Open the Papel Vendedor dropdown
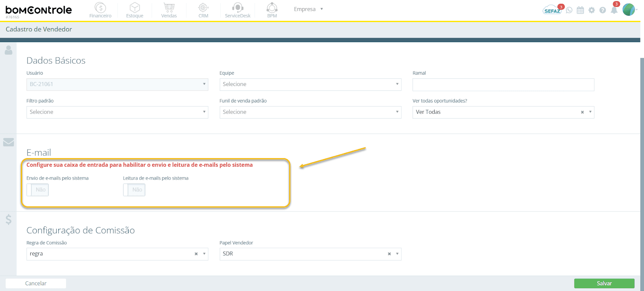The width and height of the screenshot is (644, 291). tap(310, 254)
